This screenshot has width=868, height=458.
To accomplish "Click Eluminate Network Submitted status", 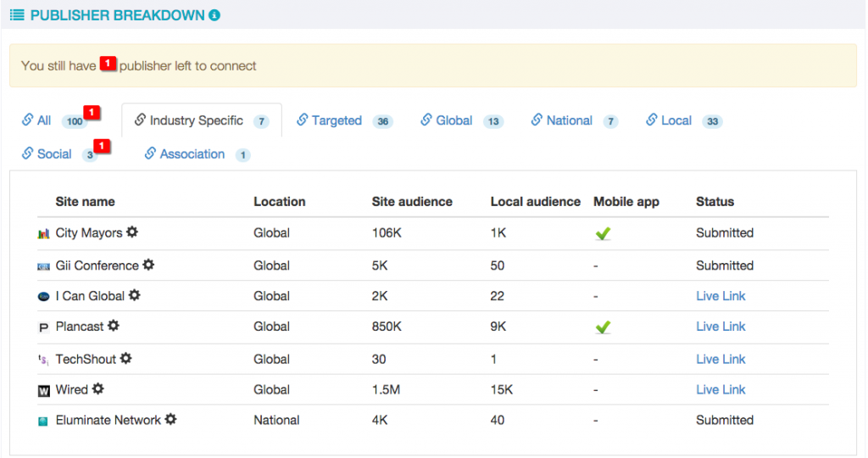I will coord(724,420).
